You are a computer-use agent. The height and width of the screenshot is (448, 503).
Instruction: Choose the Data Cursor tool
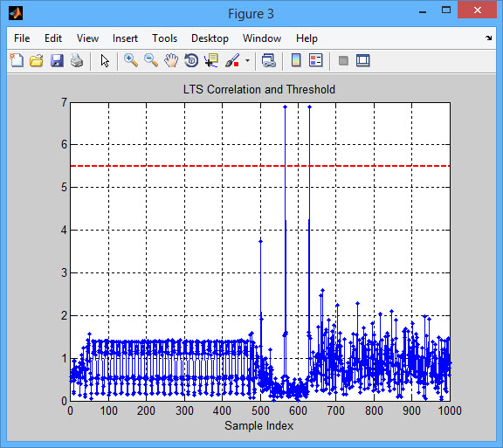[x=211, y=60]
